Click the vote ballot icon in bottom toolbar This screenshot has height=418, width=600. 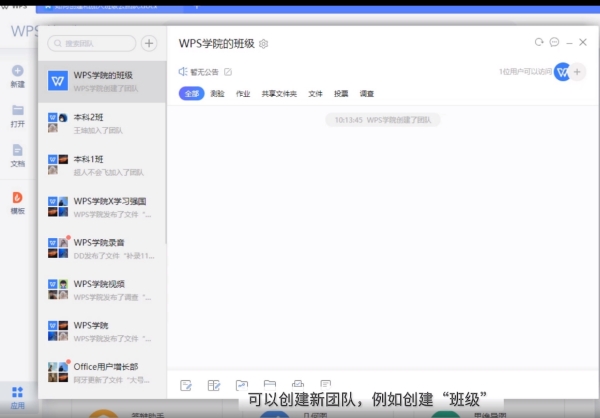298,384
